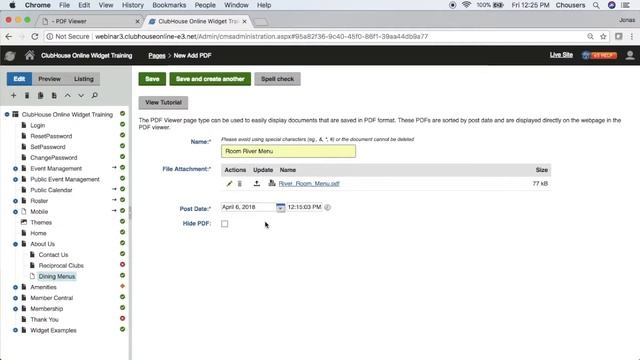Click the home icon in the admin header
The width and height of the screenshot is (640, 360).
29,55
